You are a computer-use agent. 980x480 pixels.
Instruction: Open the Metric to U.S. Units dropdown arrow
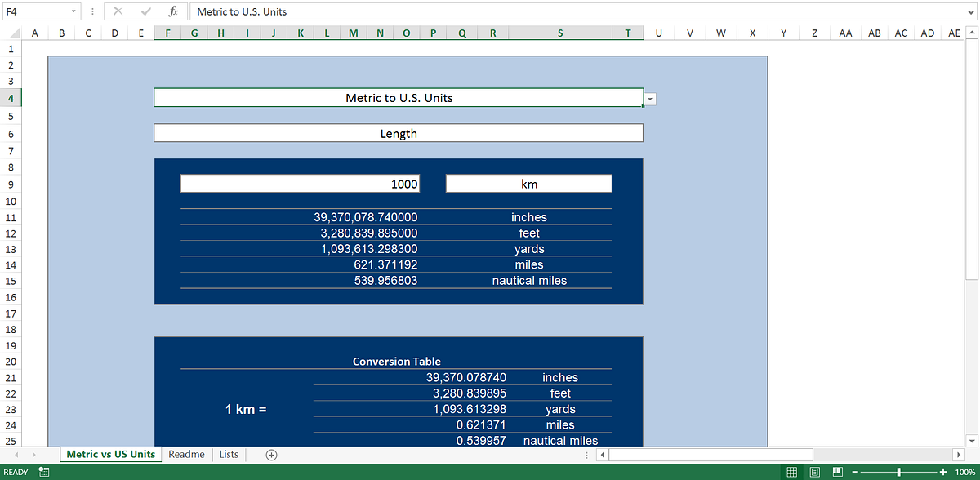click(651, 99)
